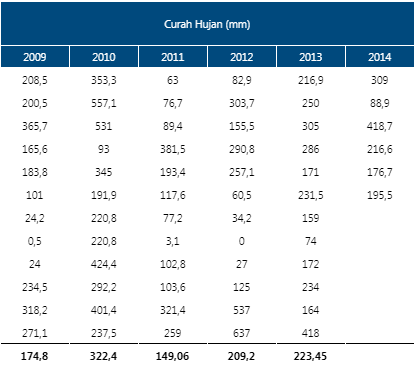Select the 2014 column header
The image size is (414, 366).
(x=380, y=57)
